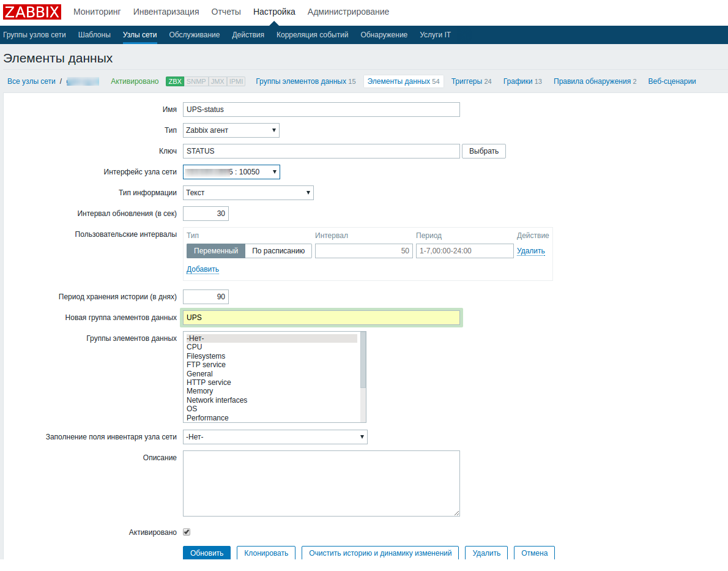
Task: Click the JMX availability badge
Action: pos(217,81)
